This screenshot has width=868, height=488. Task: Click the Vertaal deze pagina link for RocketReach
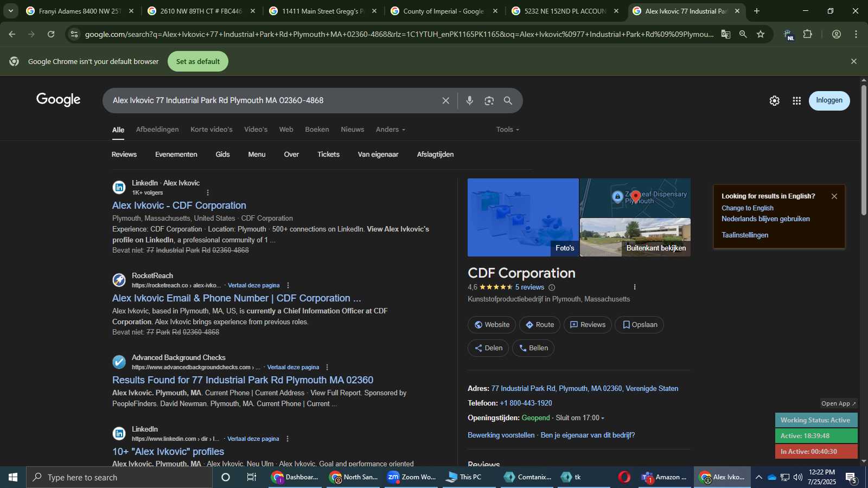point(254,285)
